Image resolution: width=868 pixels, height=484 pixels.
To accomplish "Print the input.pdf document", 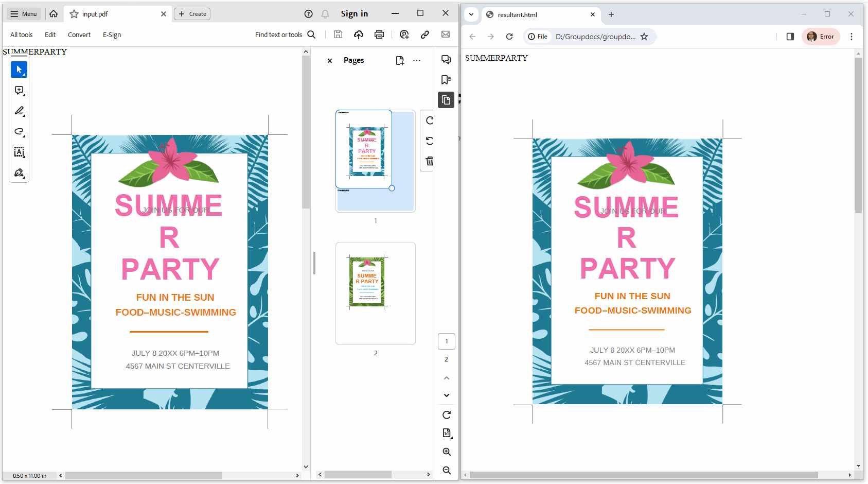I will tap(379, 34).
